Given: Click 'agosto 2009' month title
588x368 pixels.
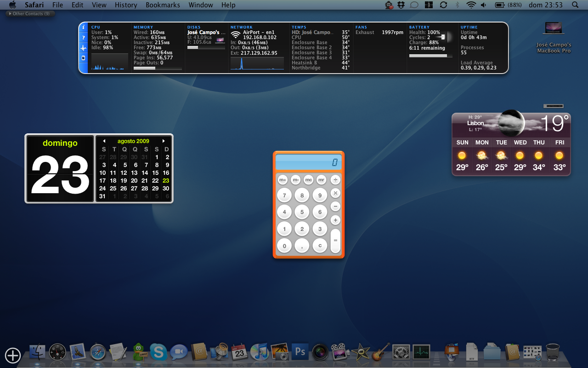Looking at the screenshot, I should pyautogui.click(x=133, y=141).
